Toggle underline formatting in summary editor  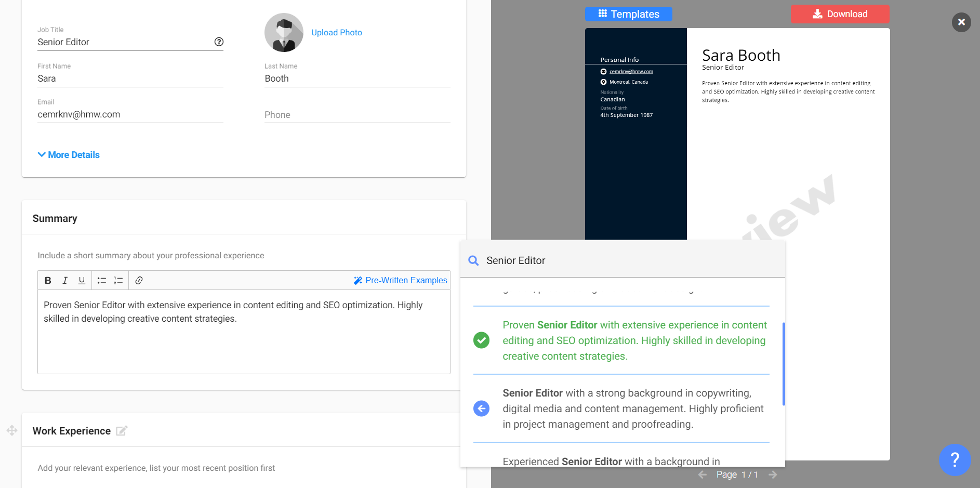[x=82, y=281]
